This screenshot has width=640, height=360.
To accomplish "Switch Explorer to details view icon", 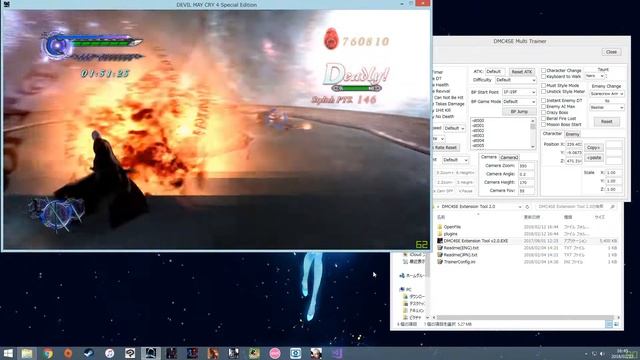I will click(609, 324).
